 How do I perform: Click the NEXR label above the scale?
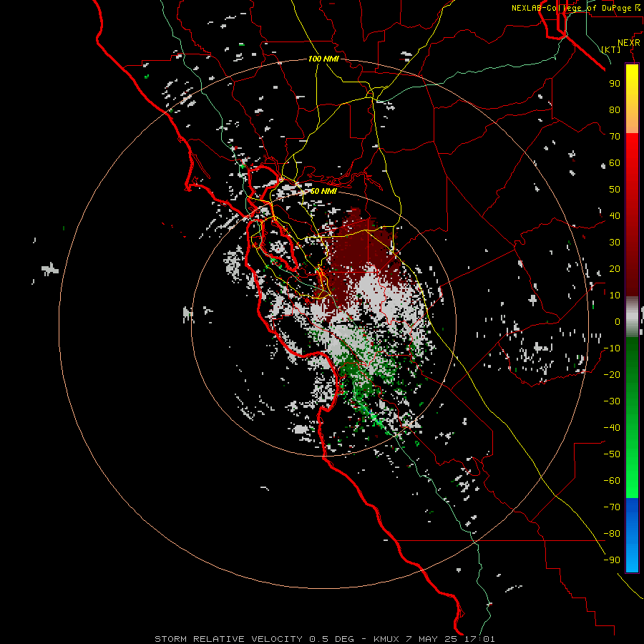coord(628,43)
